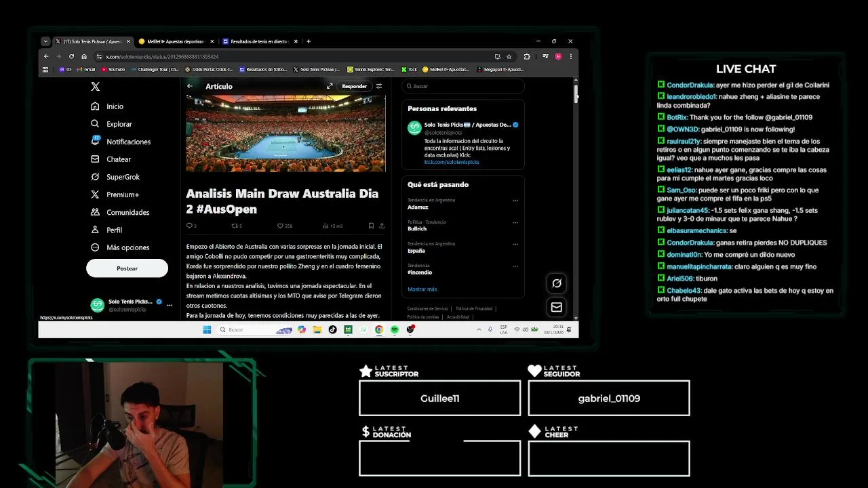868x488 pixels.
Task: Open floating messages envelope button
Action: click(557, 307)
